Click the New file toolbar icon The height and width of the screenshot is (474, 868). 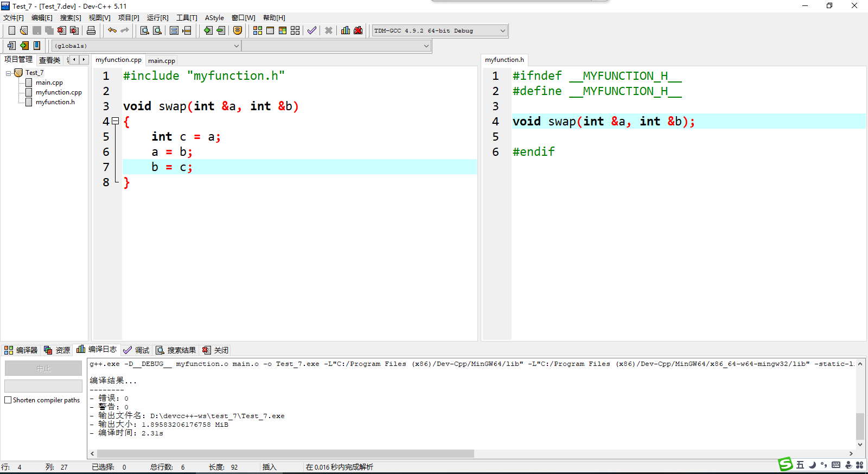tap(11, 30)
